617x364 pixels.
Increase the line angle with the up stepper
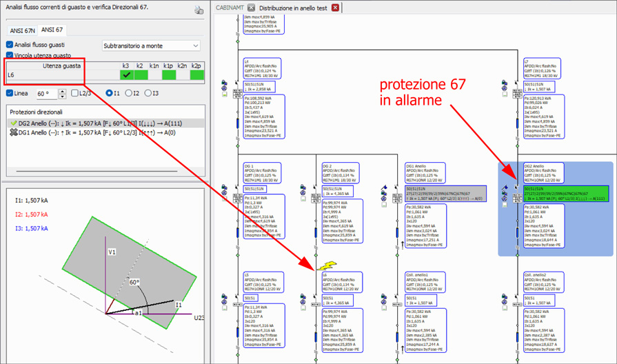pyautogui.click(x=63, y=90)
